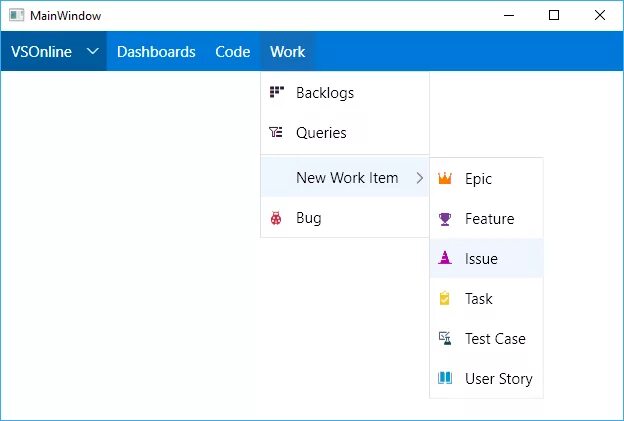Click the red Bug icon
624x421 pixels.
click(x=276, y=218)
